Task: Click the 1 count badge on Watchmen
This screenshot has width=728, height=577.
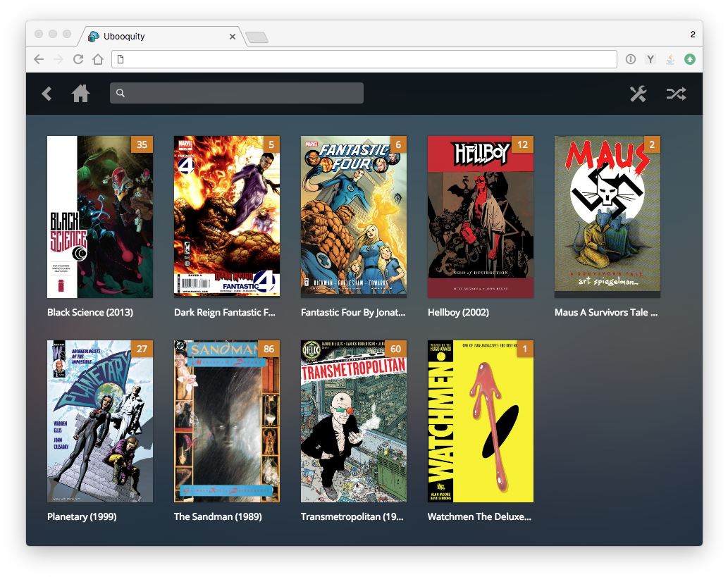Action: click(525, 349)
